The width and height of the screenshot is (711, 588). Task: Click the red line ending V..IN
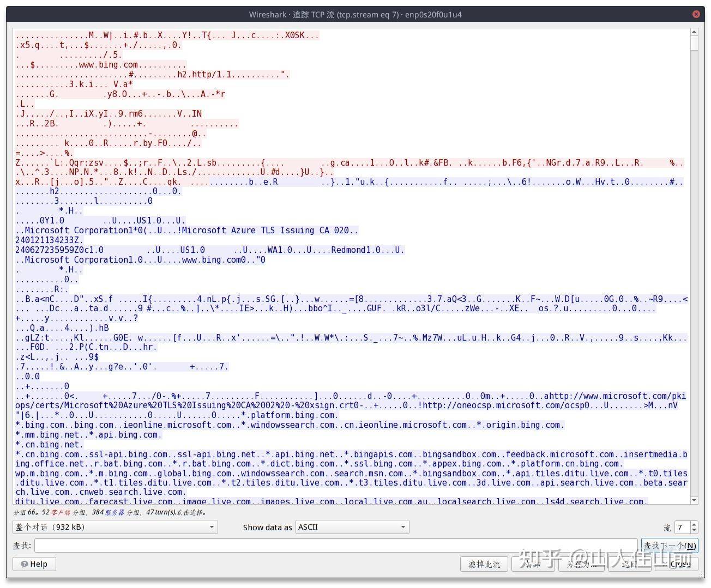coord(109,114)
